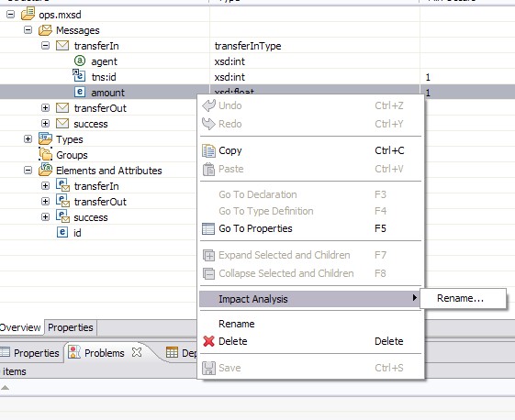This screenshot has height=420, width=515.
Task: Open the Problems view tab
Action: pyautogui.click(x=105, y=353)
